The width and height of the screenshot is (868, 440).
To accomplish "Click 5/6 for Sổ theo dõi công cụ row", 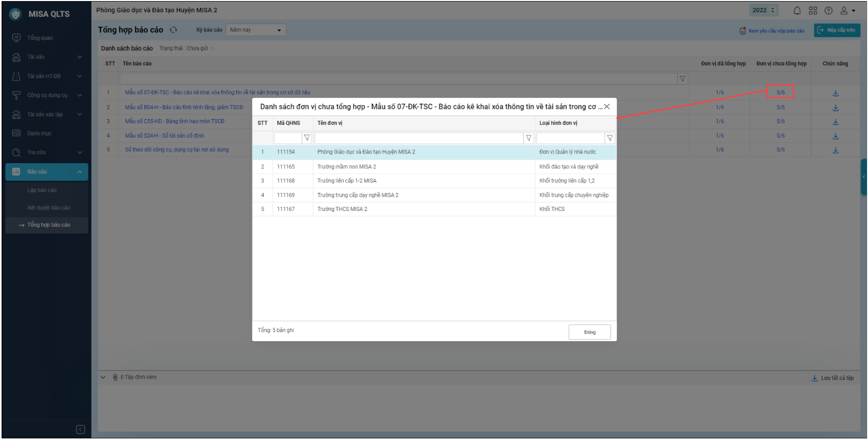I will pyautogui.click(x=780, y=150).
